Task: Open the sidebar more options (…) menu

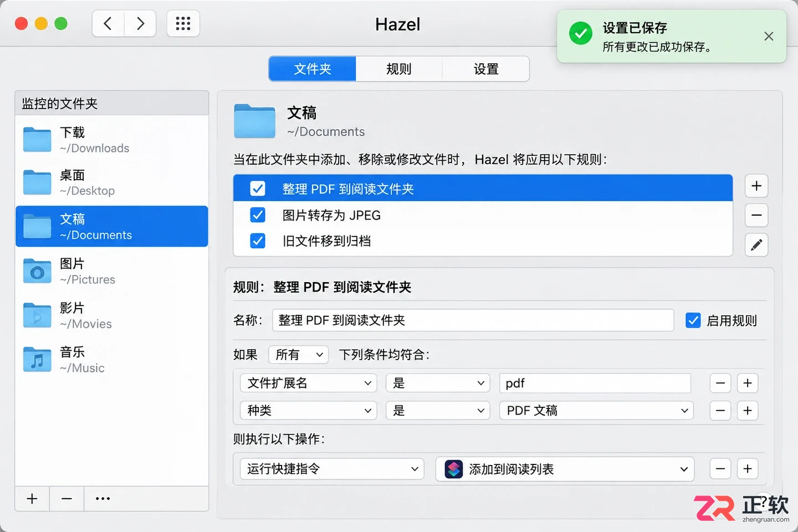Action: click(103, 499)
